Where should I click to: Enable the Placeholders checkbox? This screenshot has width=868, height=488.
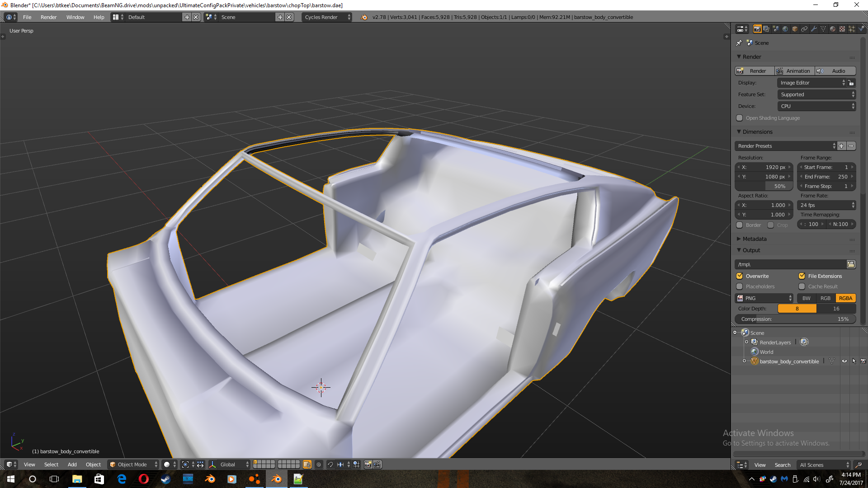coord(740,286)
